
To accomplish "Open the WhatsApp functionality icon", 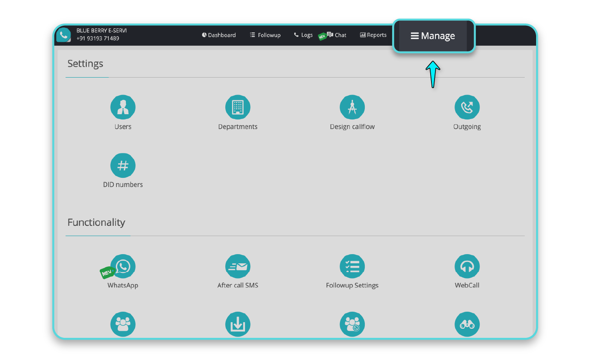I will coord(122,266).
